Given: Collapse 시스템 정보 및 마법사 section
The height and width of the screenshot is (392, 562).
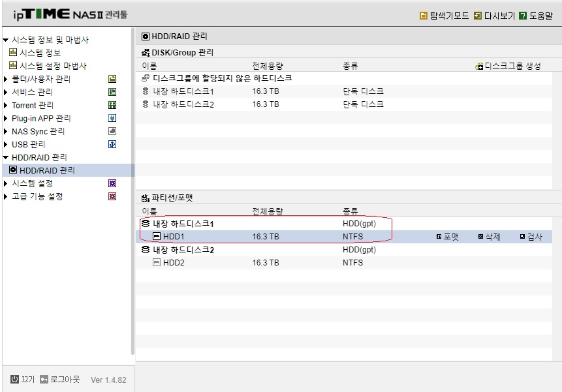Looking at the screenshot, I should pos(5,40).
